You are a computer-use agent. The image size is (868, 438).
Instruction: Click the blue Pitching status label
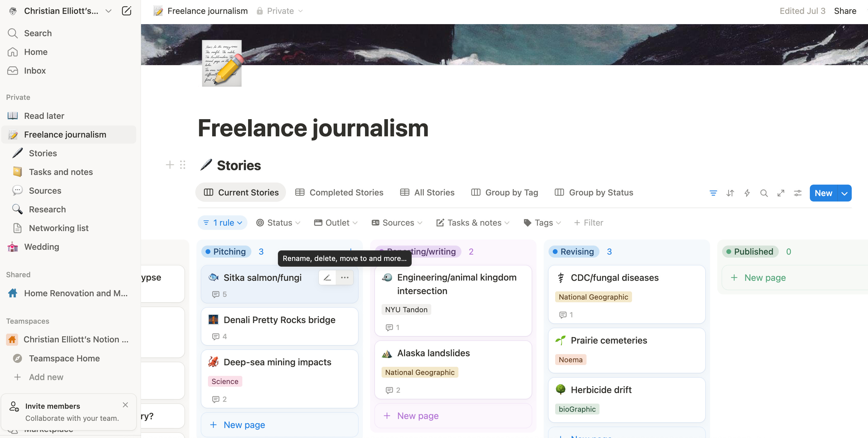226,252
